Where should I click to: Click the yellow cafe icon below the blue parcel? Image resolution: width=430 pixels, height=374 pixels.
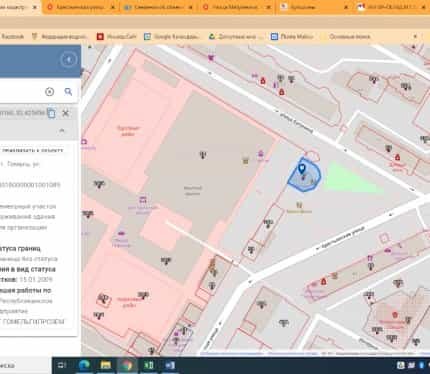coord(299,205)
